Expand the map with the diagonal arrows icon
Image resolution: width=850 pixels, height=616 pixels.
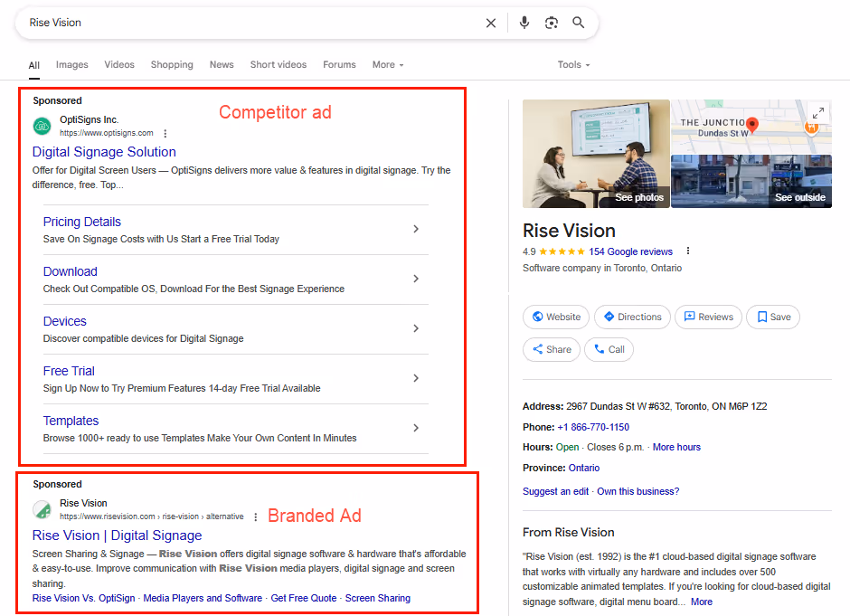point(818,113)
